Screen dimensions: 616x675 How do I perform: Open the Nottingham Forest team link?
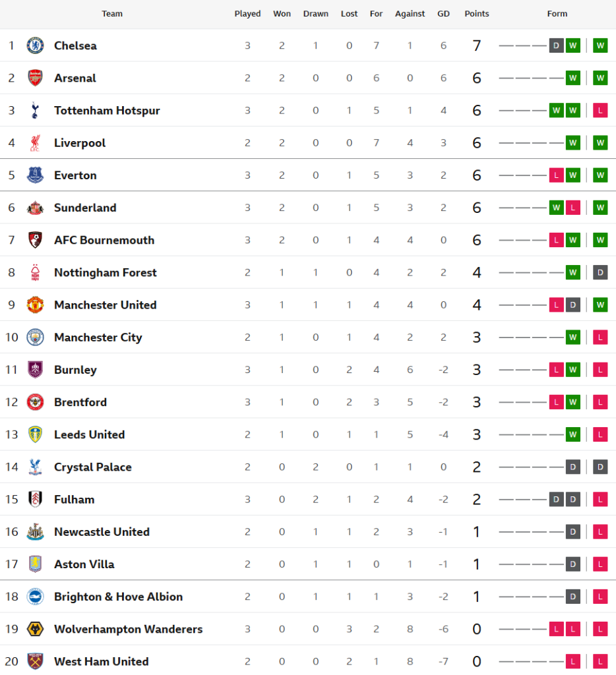[x=106, y=272]
